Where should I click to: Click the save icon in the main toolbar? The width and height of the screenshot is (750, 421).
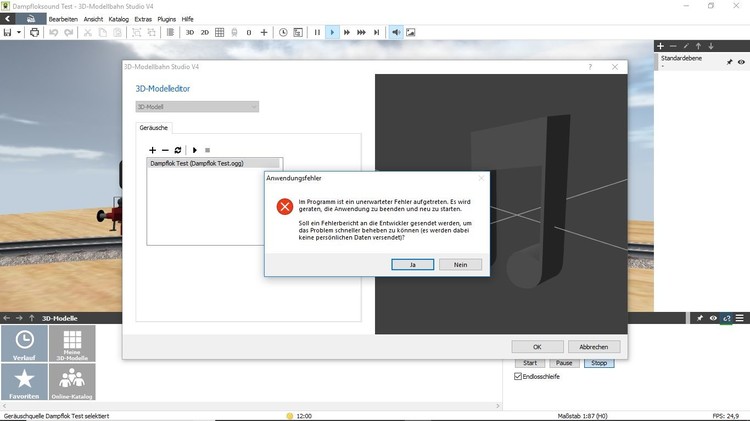click(7, 33)
